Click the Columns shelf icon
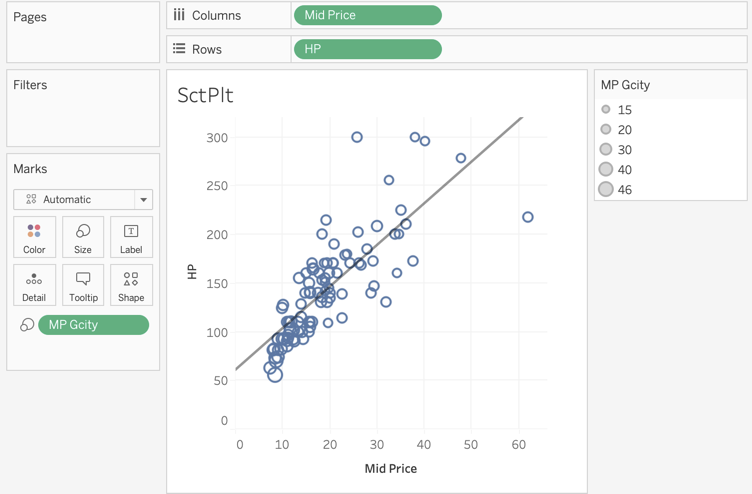 click(179, 15)
